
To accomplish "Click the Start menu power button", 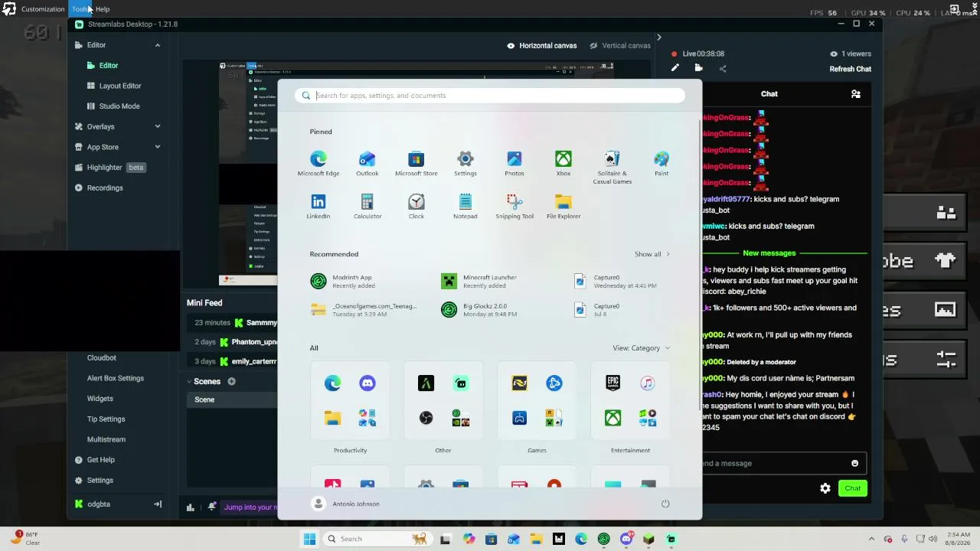I will tap(665, 504).
